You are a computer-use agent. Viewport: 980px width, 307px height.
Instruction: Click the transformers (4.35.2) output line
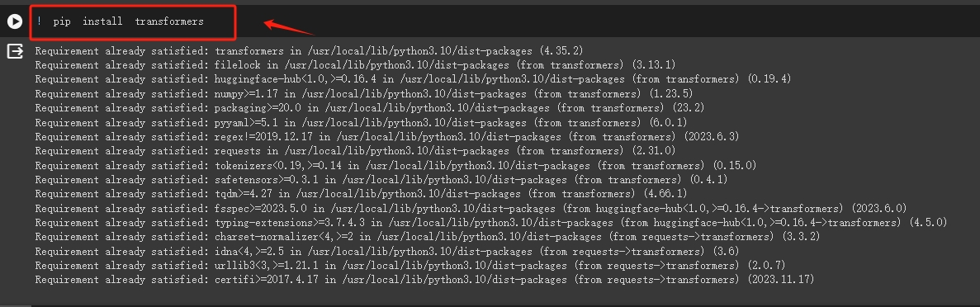[309, 50]
